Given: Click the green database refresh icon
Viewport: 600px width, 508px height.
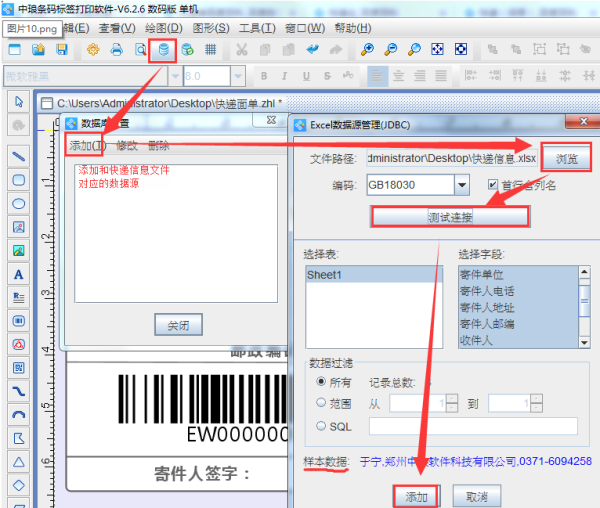Looking at the screenshot, I should point(187,49).
